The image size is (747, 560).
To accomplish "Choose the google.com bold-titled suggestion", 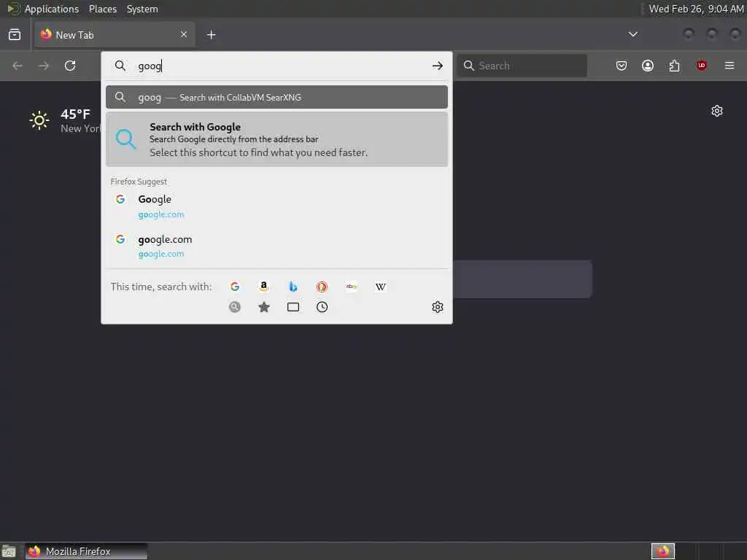I will pos(276,246).
